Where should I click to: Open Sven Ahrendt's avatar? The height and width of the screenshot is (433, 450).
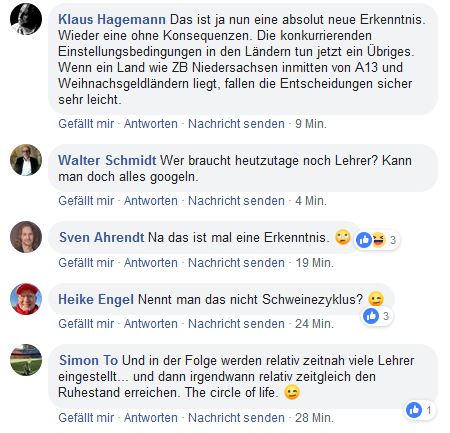tap(26, 237)
